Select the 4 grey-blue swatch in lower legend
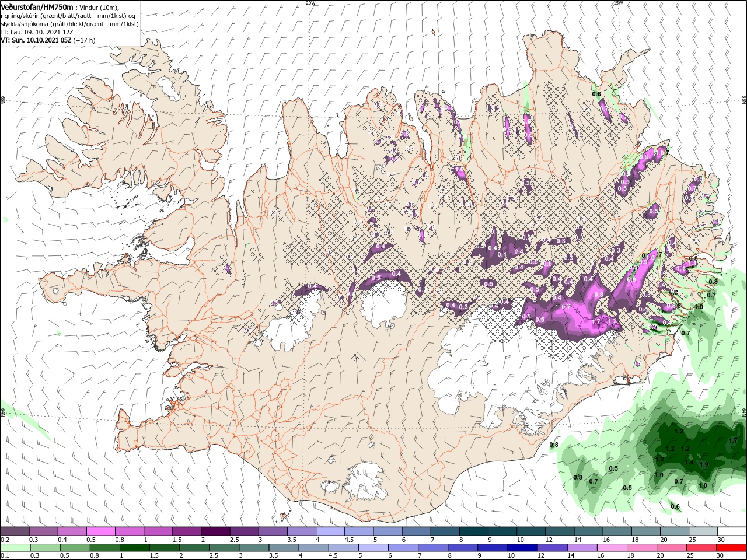 click(313, 547)
